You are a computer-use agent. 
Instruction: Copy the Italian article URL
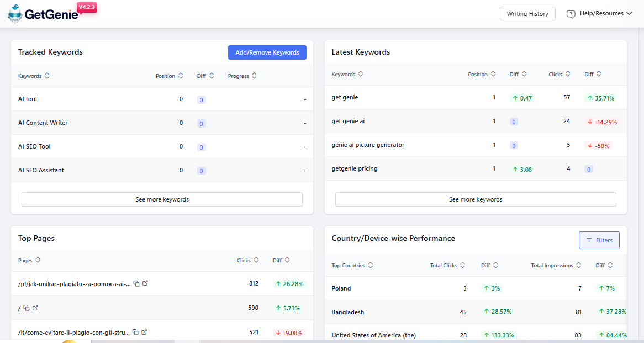136,332
